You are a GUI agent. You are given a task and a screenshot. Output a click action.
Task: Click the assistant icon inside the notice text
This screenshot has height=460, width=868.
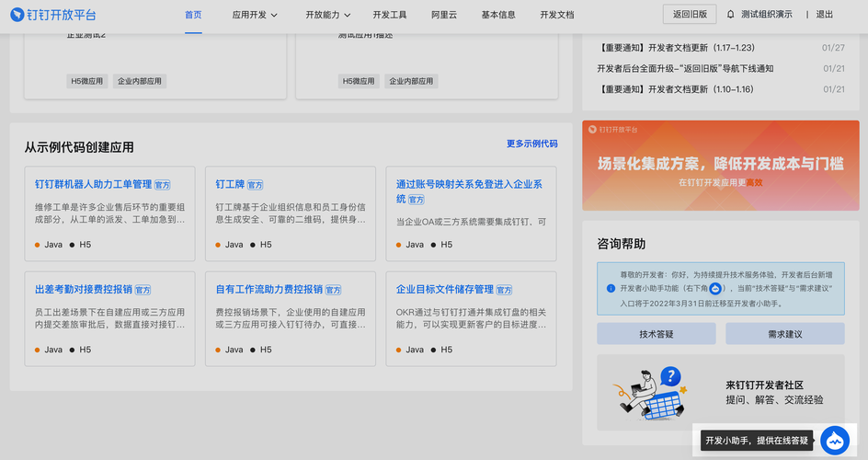[715, 288]
